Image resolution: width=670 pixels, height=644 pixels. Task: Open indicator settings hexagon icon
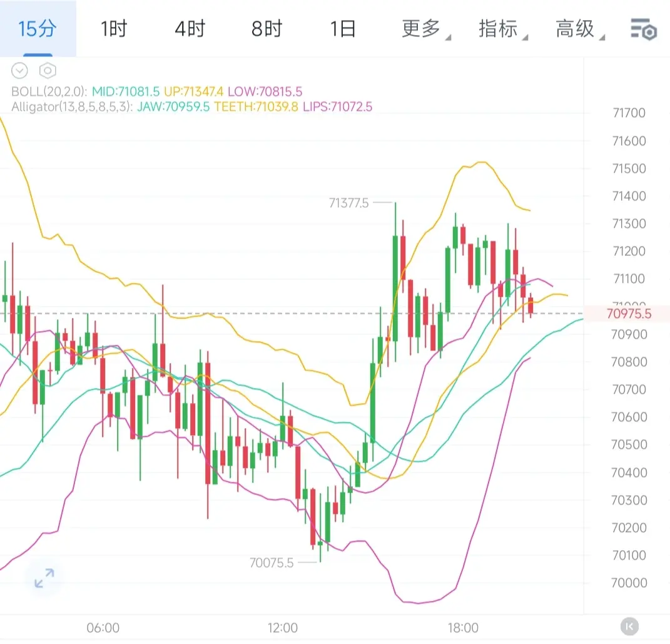coord(48,71)
